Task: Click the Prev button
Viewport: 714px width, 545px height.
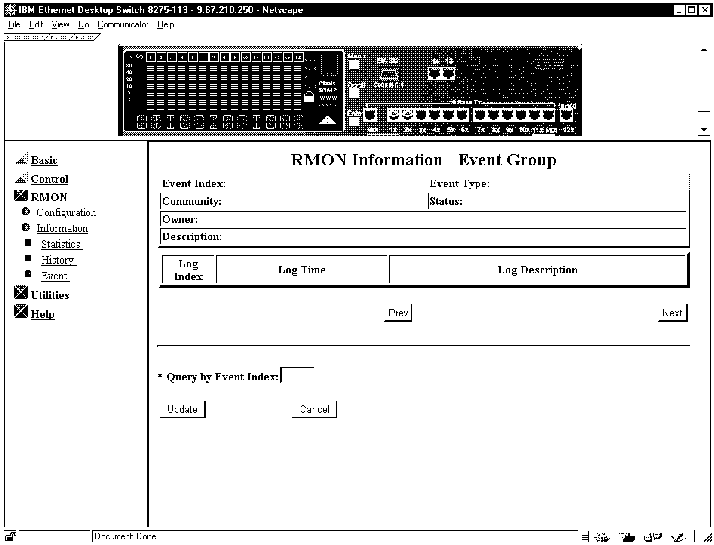Action: 399,313
